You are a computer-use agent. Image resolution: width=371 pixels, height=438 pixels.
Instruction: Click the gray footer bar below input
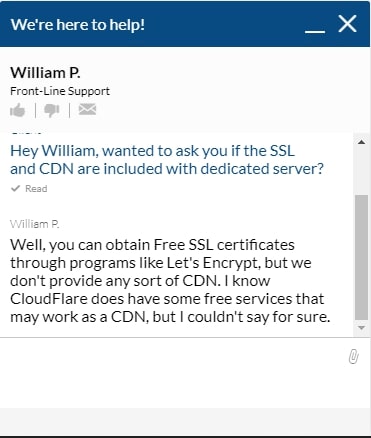[x=185, y=421]
